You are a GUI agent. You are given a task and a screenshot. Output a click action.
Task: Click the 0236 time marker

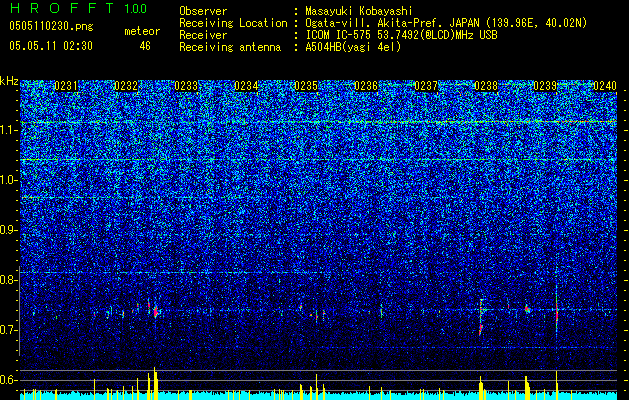click(x=366, y=86)
